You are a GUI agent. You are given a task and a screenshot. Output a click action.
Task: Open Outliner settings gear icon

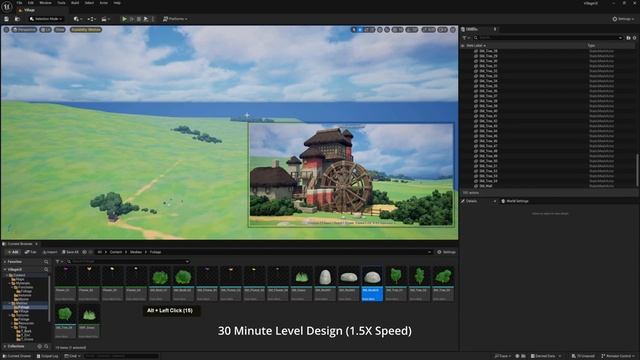634,38
